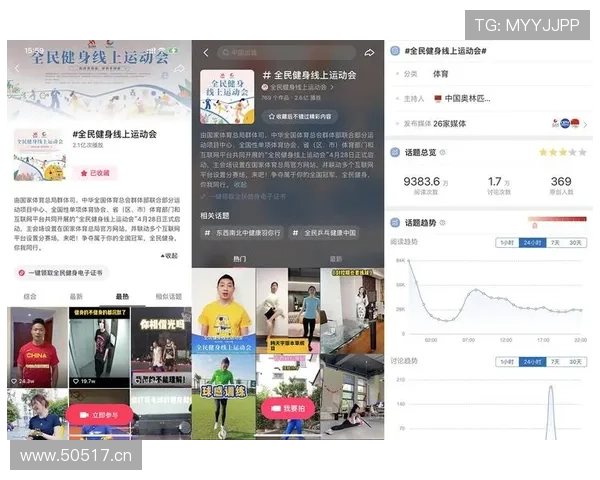Screen dimensions: 600x480
Task: Tap the heat thermometer marker under gradient bar
Action: (x=535, y=225)
